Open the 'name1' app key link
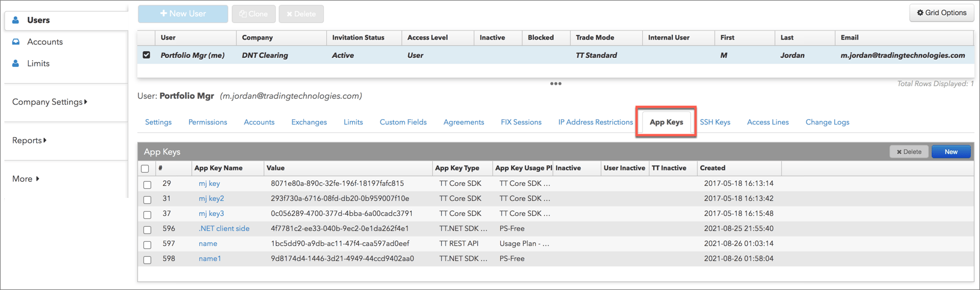980x290 pixels. [209, 259]
